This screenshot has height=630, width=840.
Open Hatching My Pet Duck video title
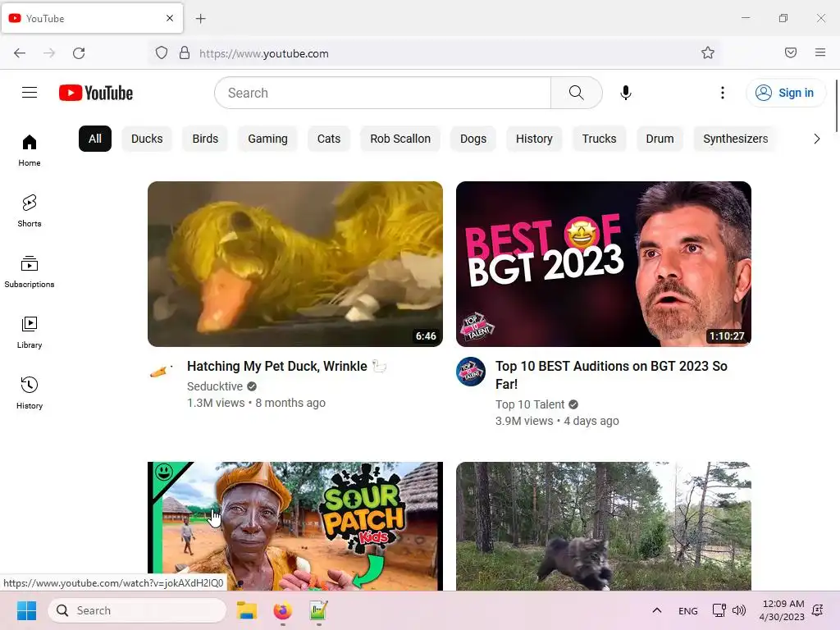click(x=286, y=367)
